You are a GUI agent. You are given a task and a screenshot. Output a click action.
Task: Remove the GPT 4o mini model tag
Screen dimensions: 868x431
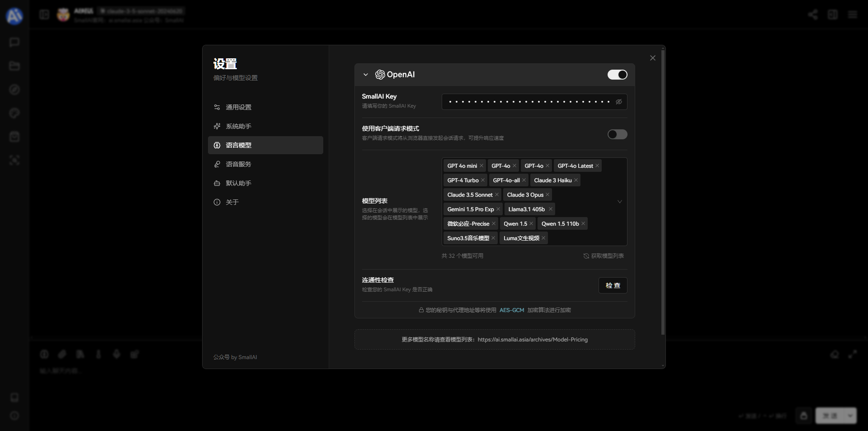pyautogui.click(x=481, y=166)
